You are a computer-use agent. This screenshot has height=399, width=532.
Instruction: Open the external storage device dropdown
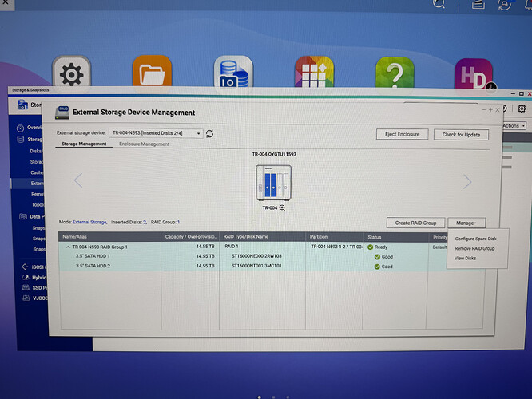point(156,133)
